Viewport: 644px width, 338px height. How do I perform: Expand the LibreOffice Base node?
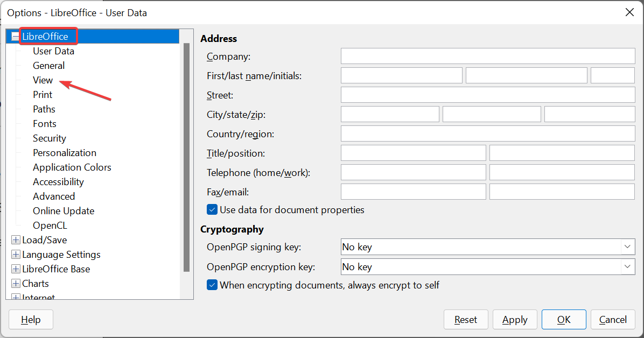(x=16, y=269)
